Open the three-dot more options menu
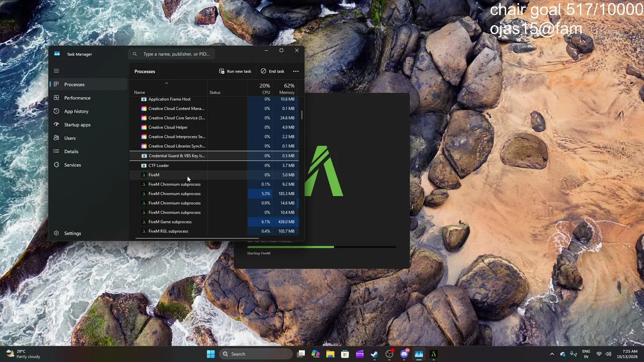 click(x=296, y=71)
